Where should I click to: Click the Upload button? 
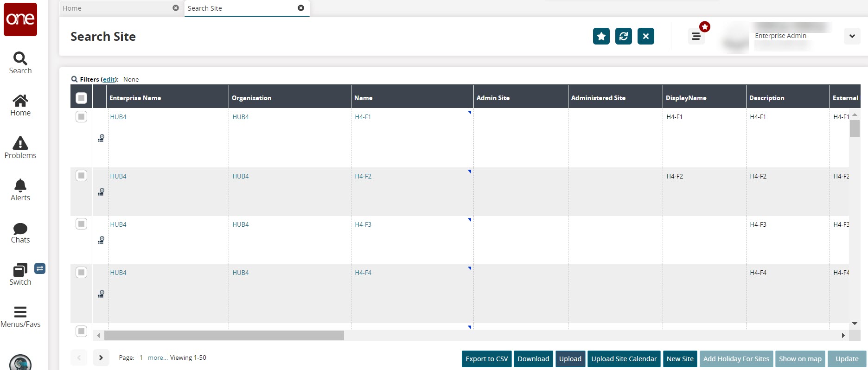[570, 359]
